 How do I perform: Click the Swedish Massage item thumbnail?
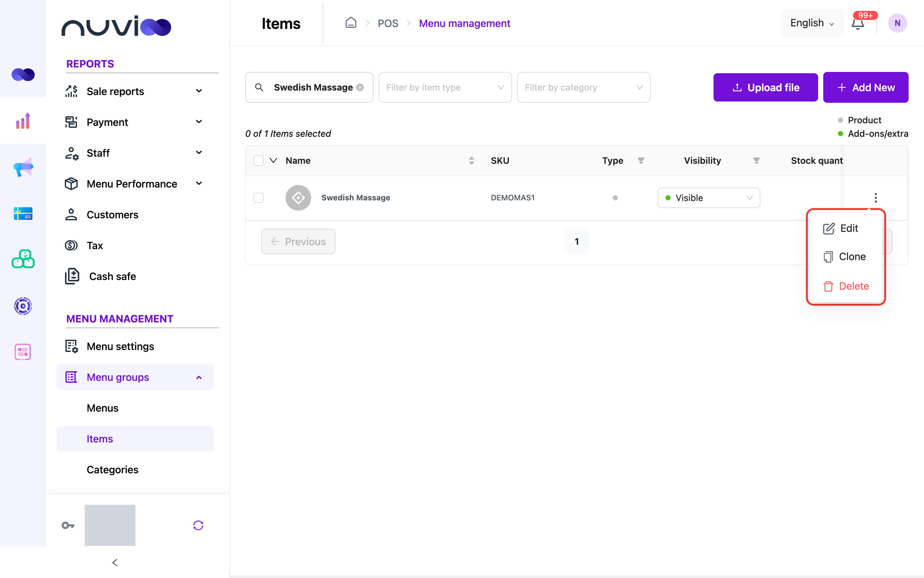(298, 197)
